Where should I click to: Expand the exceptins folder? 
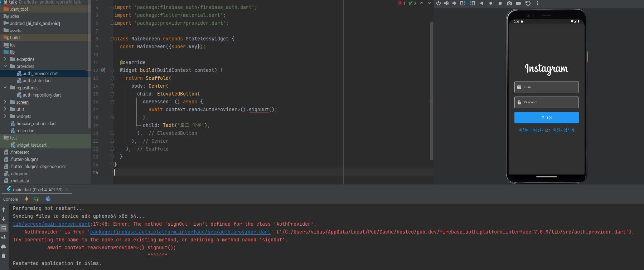pyautogui.click(x=5, y=59)
